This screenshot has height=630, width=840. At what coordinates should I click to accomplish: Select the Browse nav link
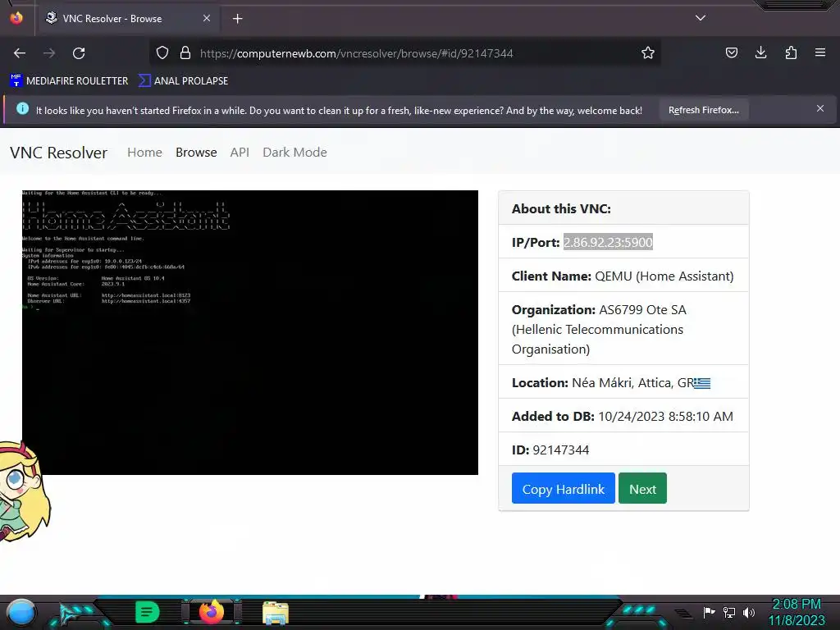coord(196,152)
